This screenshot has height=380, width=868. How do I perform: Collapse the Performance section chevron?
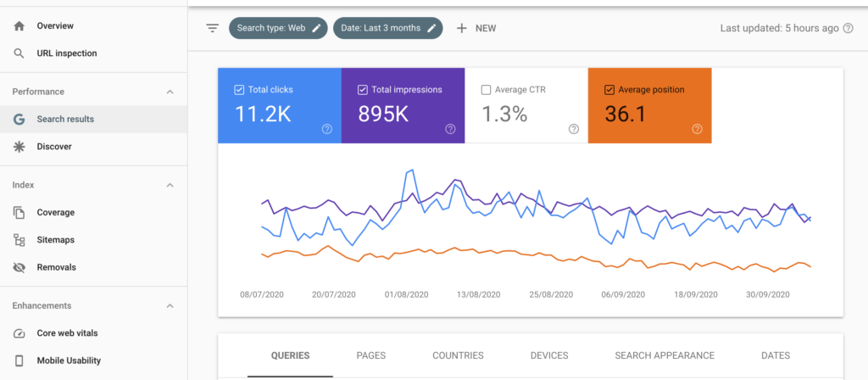(170, 92)
